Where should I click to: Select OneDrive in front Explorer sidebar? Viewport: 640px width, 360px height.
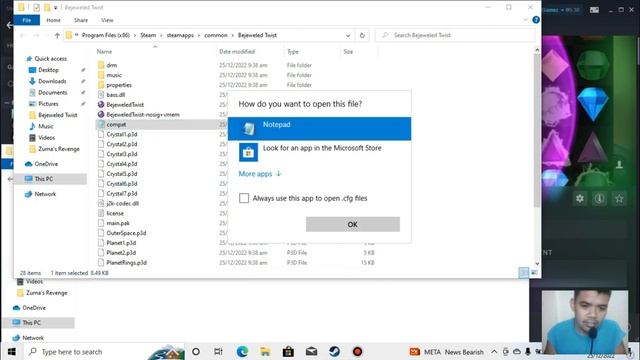point(46,164)
